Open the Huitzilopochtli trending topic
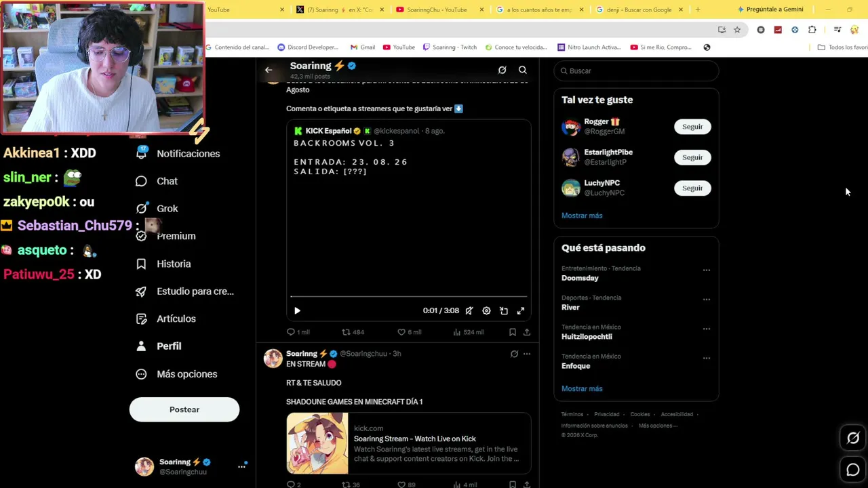 click(x=587, y=336)
